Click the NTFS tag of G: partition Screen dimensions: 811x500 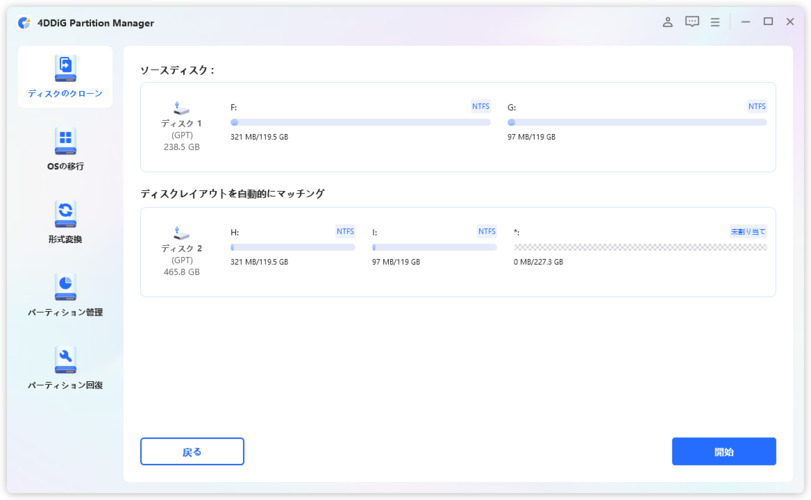click(x=757, y=107)
